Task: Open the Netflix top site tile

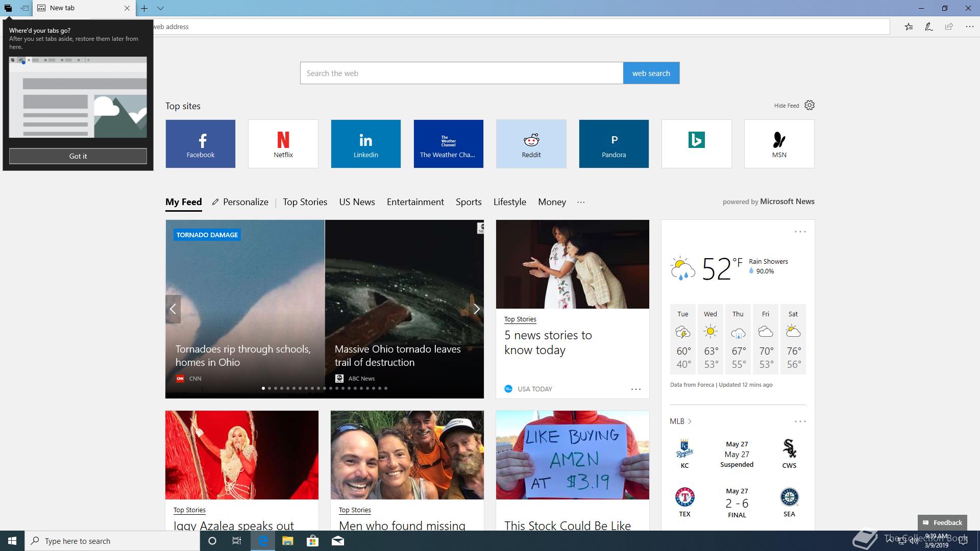Action: click(x=283, y=144)
